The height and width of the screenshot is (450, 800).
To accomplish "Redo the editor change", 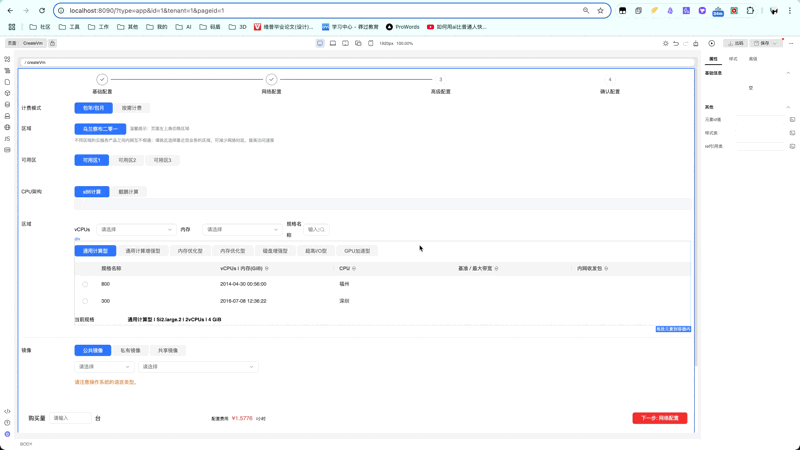I will pyautogui.click(x=686, y=43).
